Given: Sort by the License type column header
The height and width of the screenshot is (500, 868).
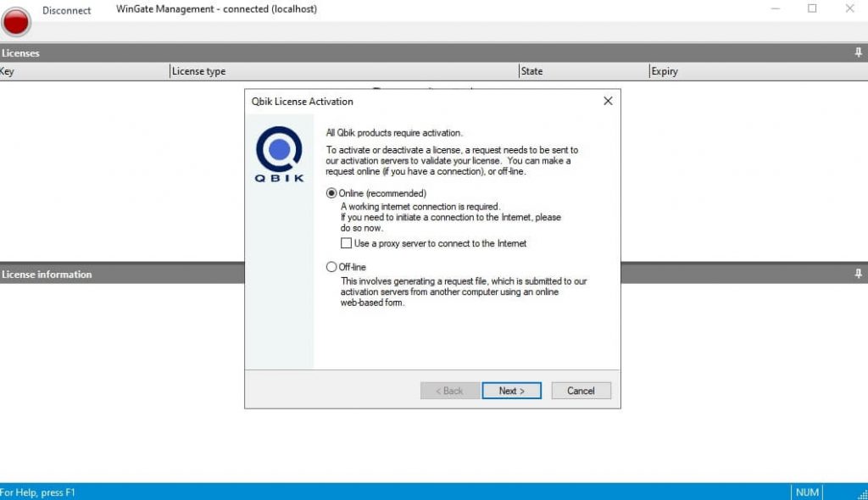Looking at the screenshot, I should [343, 71].
